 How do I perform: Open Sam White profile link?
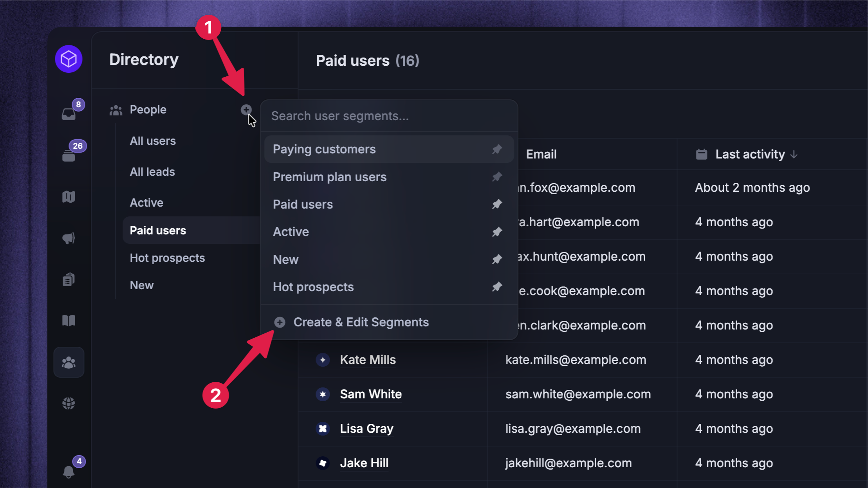tap(371, 394)
